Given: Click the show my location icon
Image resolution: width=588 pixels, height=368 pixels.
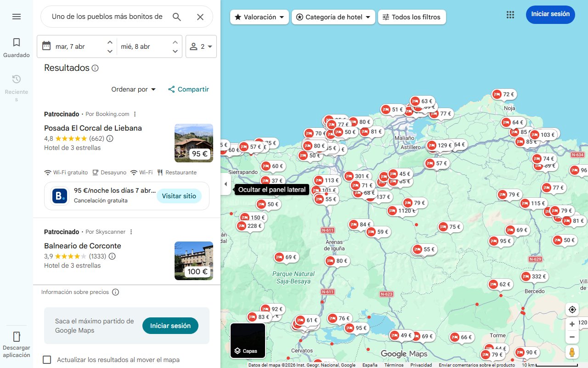Looking at the screenshot, I should point(572,310).
